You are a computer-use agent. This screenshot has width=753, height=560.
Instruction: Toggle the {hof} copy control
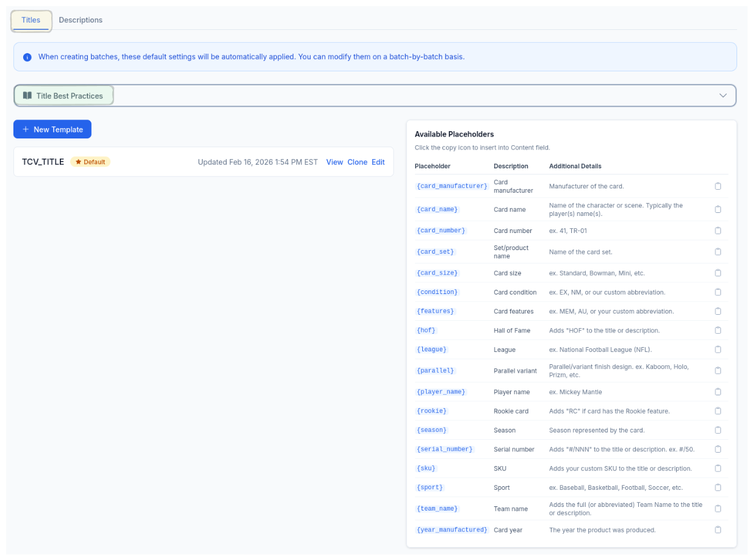pos(718,330)
